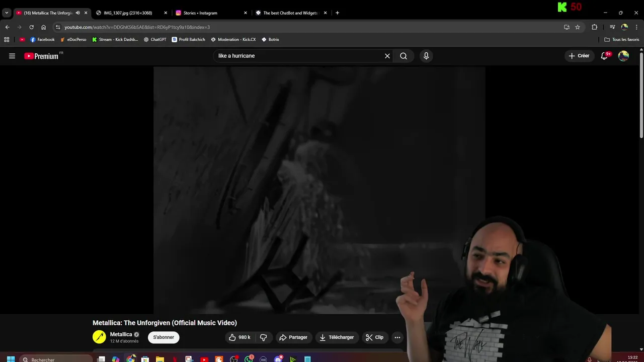Open media controls icon in Chrome toolbar
Image resolution: width=644 pixels, height=362 pixels.
click(612, 27)
